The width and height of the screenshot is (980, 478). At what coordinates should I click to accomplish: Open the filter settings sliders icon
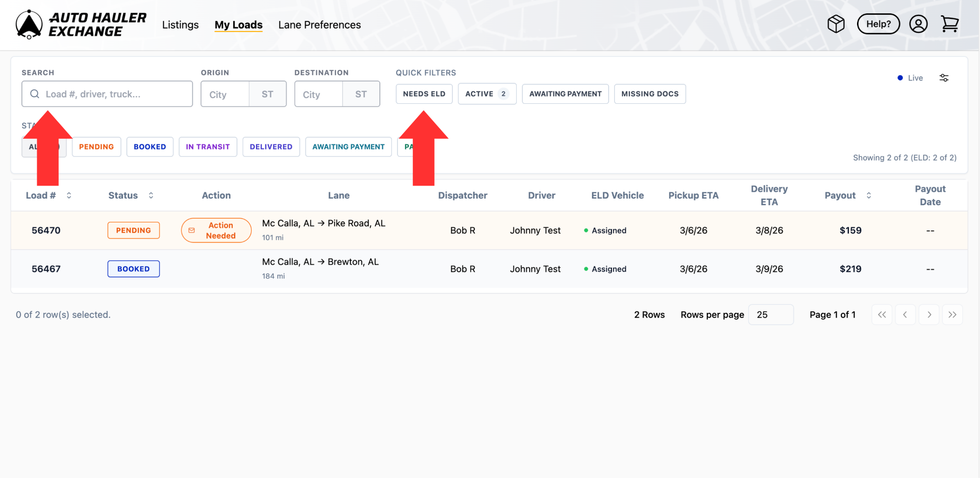944,78
